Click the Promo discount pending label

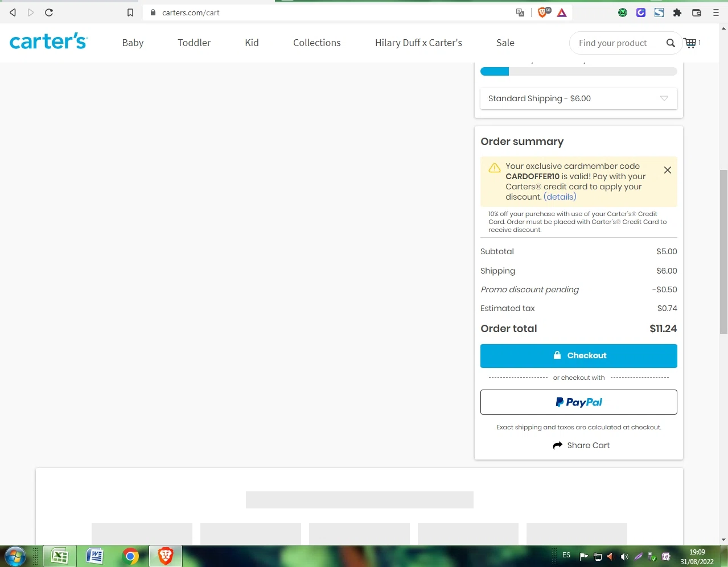coord(529,289)
